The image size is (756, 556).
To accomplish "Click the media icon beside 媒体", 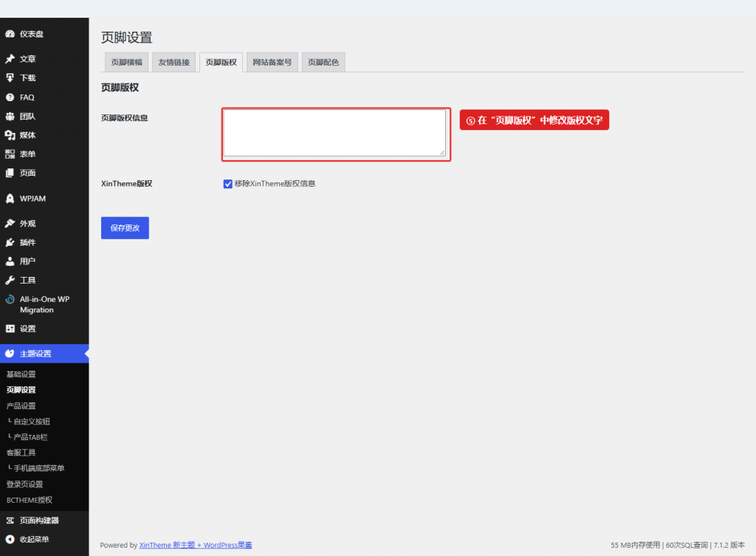I will tap(10, 135).
